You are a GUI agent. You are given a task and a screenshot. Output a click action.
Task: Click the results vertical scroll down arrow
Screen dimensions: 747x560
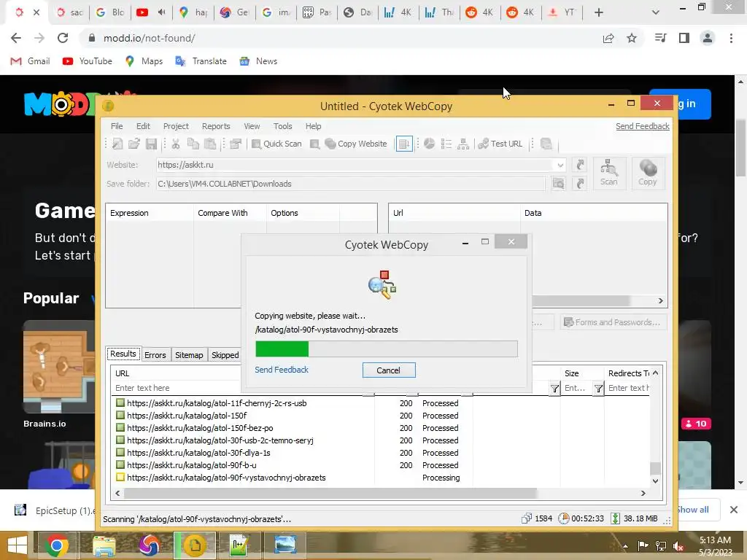656,481
